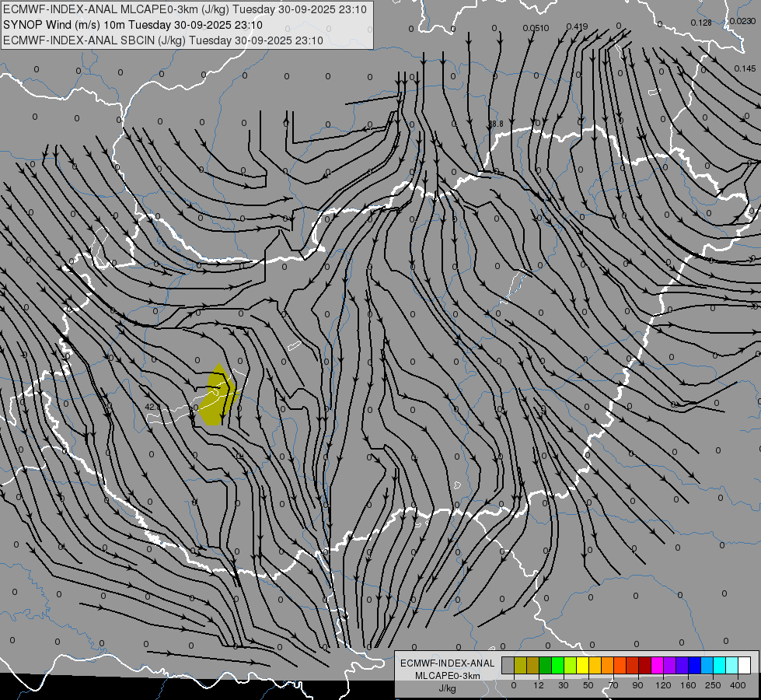Click the orange-red legend swatch
The image size is (761, 700).
pos(620,665)
